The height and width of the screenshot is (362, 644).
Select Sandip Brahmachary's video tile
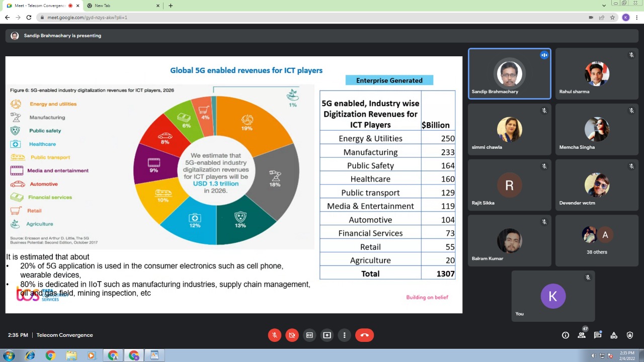pos(509,74)
